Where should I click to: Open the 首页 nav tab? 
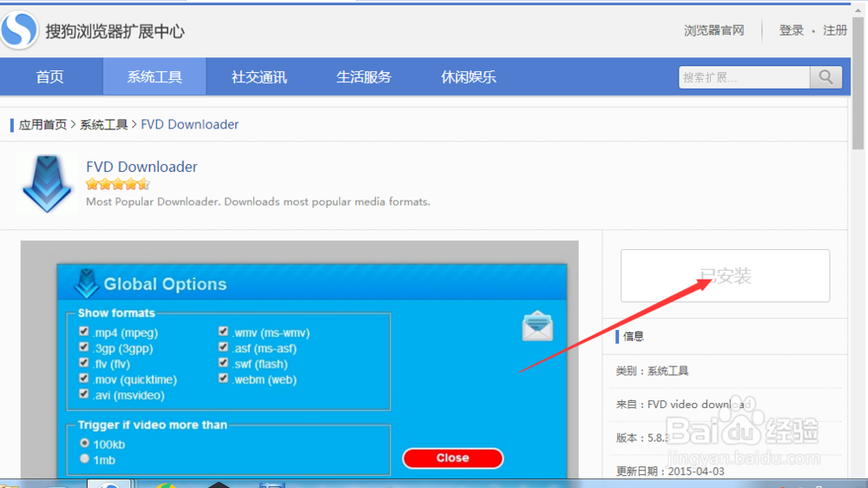49,76
